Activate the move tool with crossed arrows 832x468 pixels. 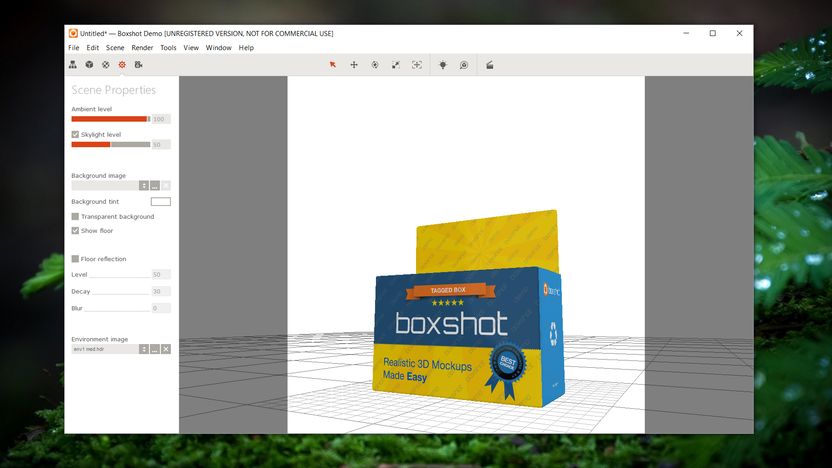[354, 65]
